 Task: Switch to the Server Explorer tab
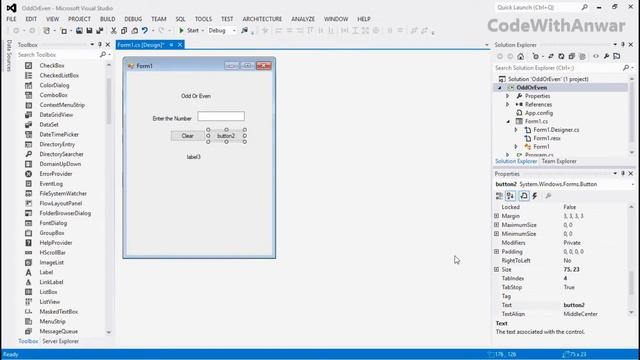(60, 341)
